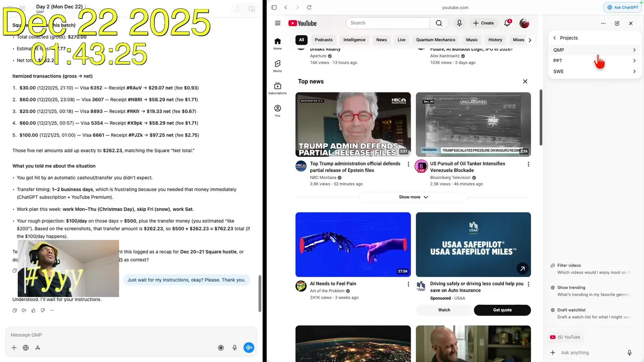Open YouTube Subscriptions sidebar
The width and height of the screenshot is (644, 362).
click(277, 88)
